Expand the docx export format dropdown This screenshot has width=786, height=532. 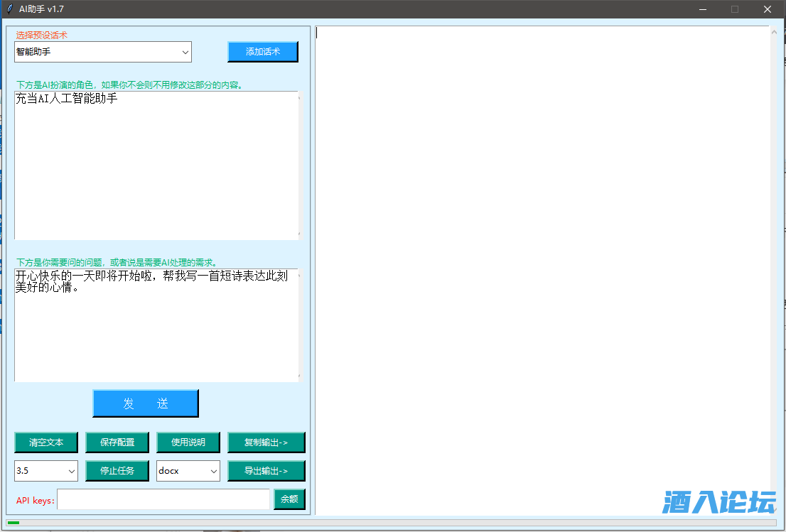click(188, 471)
